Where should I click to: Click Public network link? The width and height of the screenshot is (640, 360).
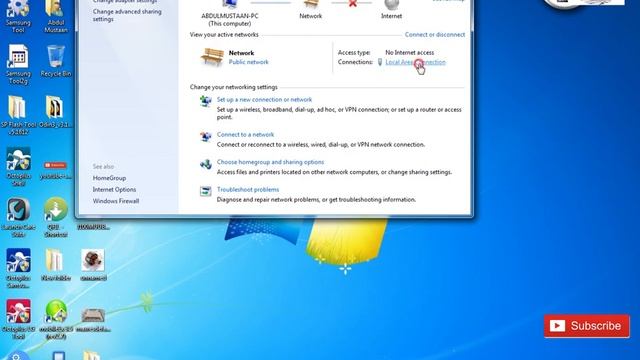(249, 62)
